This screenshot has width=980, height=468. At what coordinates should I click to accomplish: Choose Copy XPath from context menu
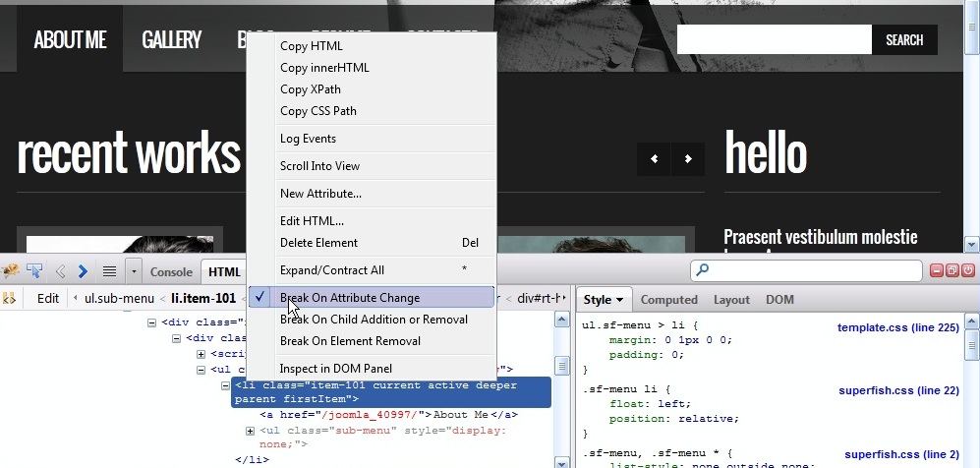pyautogui.click(x=310, y=89)
